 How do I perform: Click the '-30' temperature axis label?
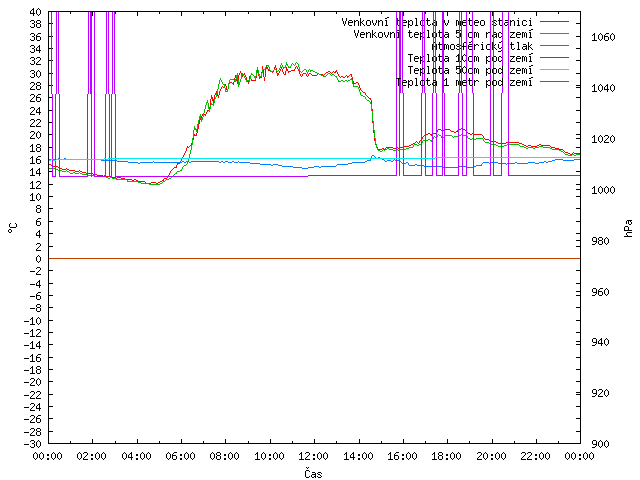(33, 444)
